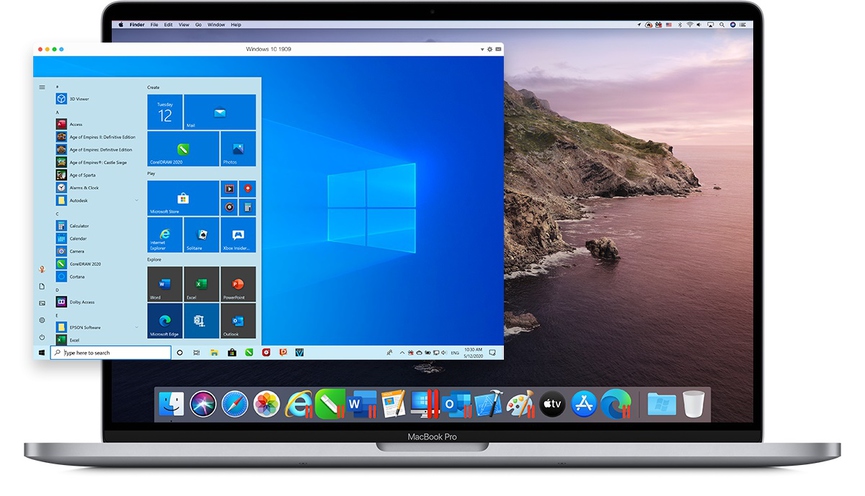Screen dimensions: 865x496
Task: Open the Mac App Store Dock icon
Action: coord(584,404)
